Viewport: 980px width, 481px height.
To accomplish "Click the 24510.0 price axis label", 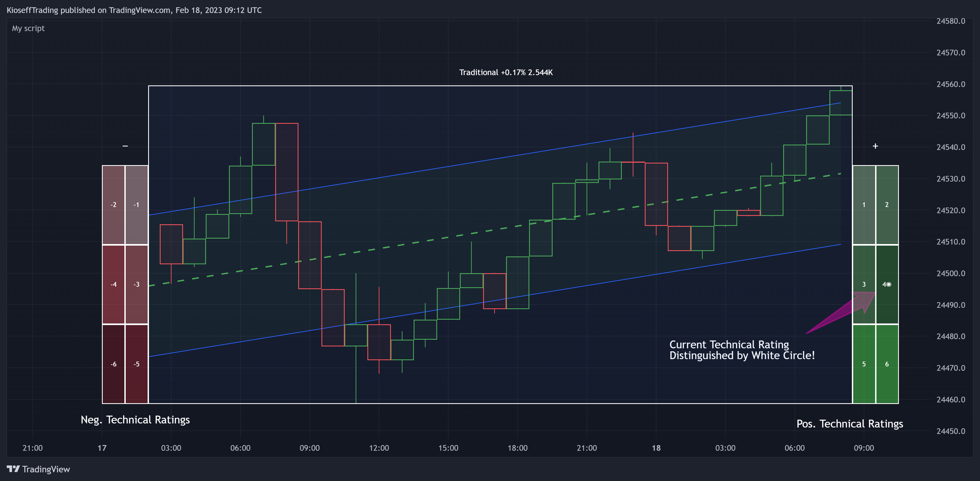I will click(x=951, y=242).
